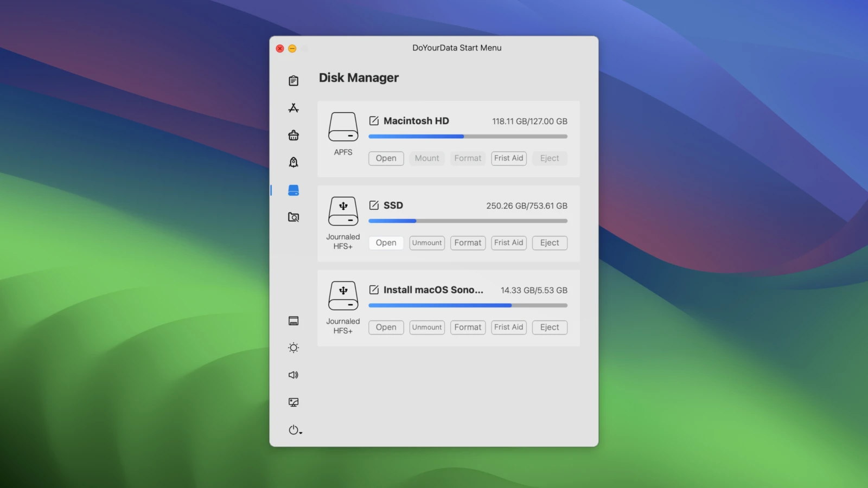Open the clipboard icon in sidebar
Image resolution: width=868 pixels, height=488 pixels.
[x=293, y=81]
